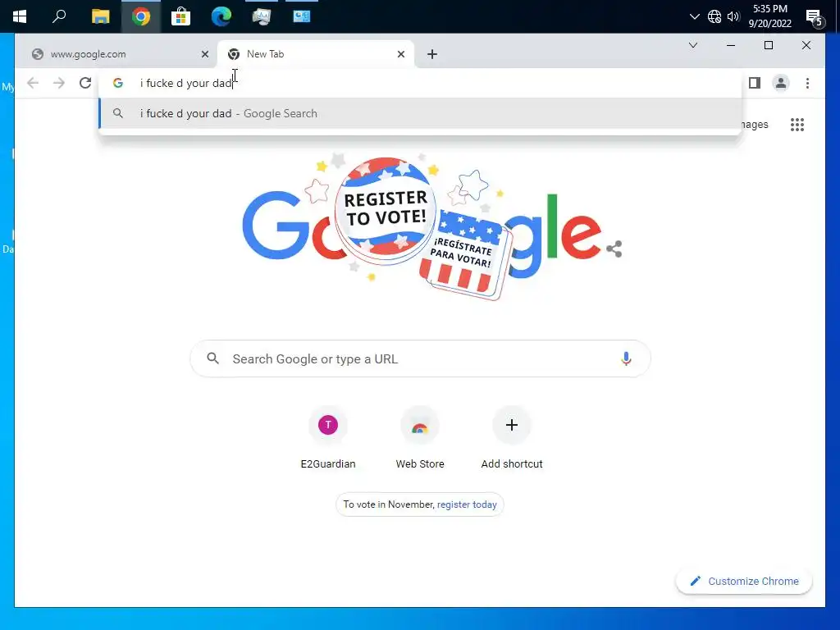Toggle the Chrome side panel
This screenshot has height=630, width=840.
pos(755,83)
